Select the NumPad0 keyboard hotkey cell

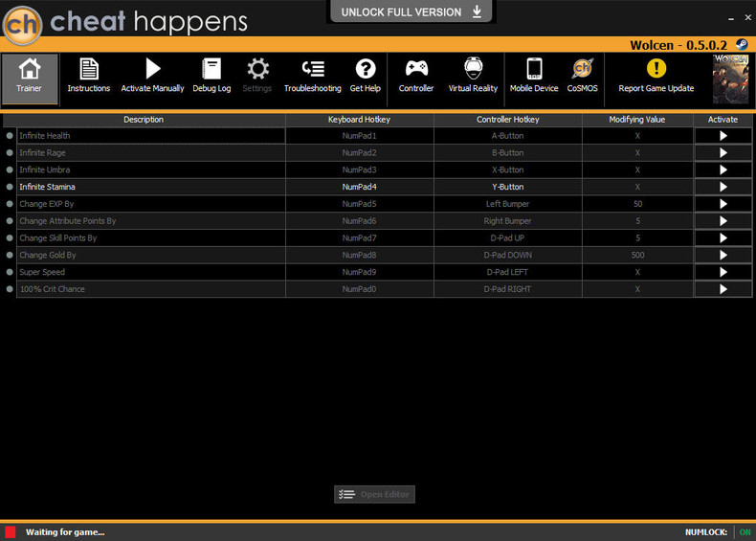359,289
